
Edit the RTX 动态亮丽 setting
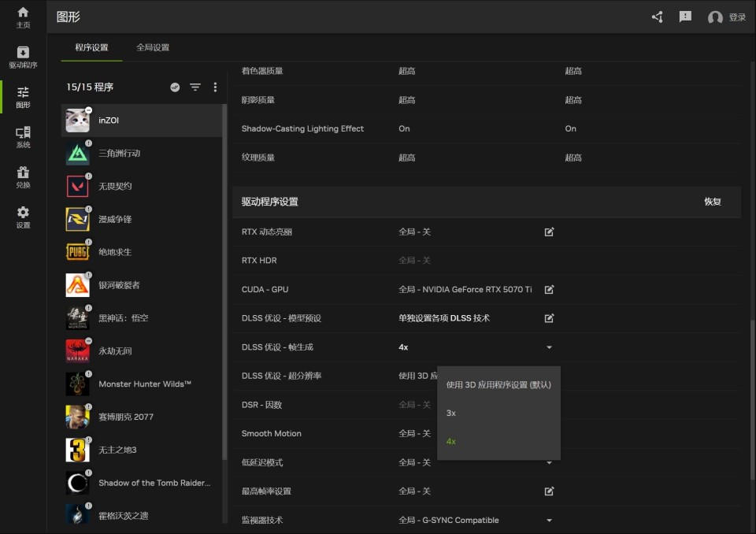coord(549,232)
